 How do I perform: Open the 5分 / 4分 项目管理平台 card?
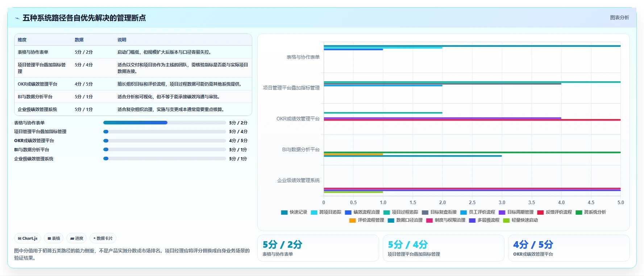click(443, 248)
